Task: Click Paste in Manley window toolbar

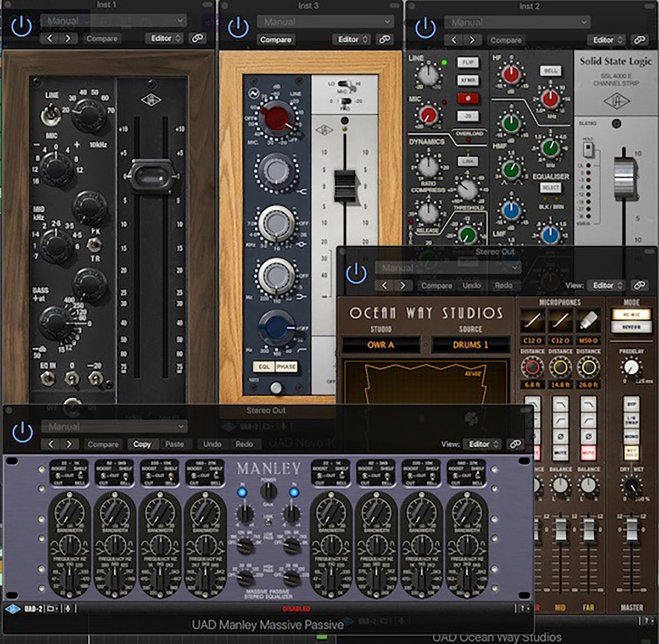Action: [x=175, y=444]
